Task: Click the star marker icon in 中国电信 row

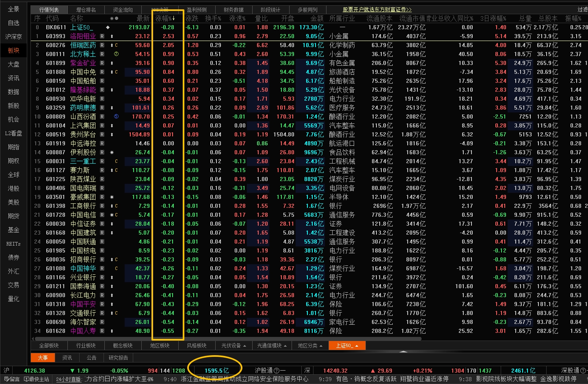Action: click(x=112, y=215)
